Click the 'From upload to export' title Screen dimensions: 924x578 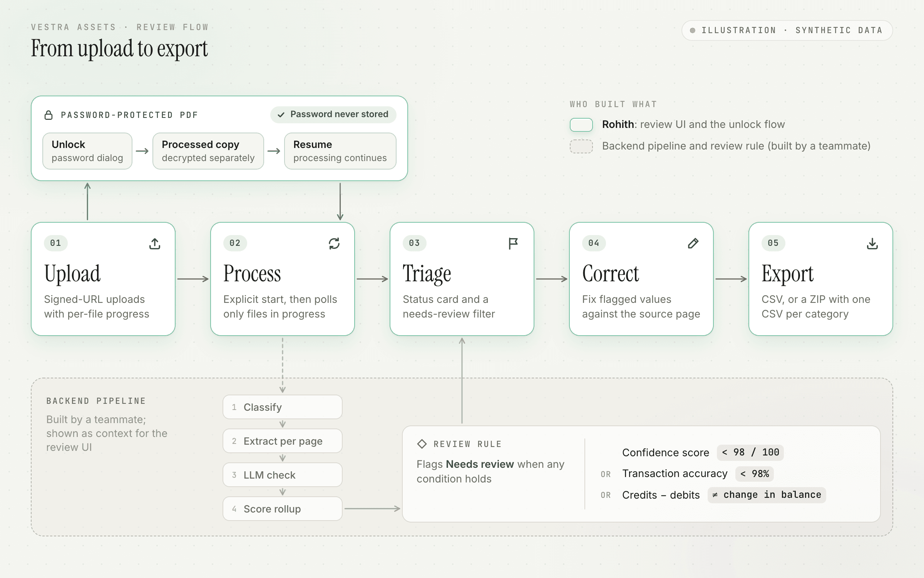click(x=119, y=49)
